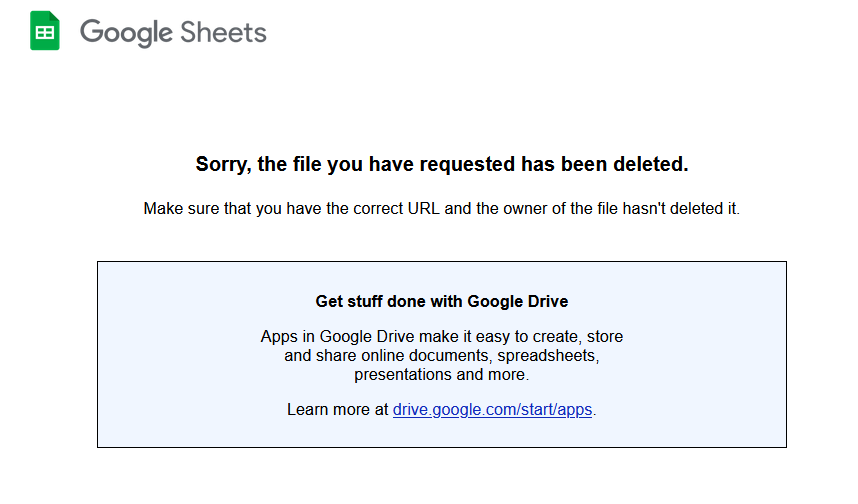
Task: Click the "presentations and more." line
Action: (442, 375)
